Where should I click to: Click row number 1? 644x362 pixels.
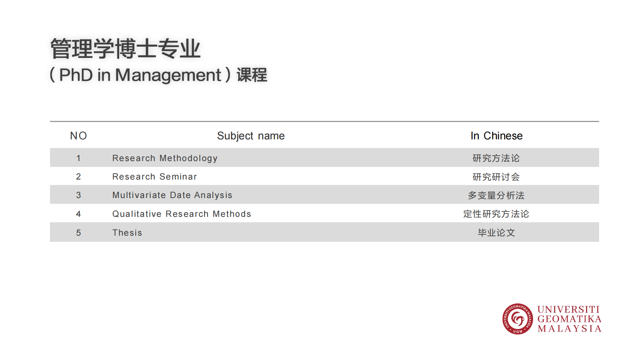pyautogui.click(x=78, y=158)
